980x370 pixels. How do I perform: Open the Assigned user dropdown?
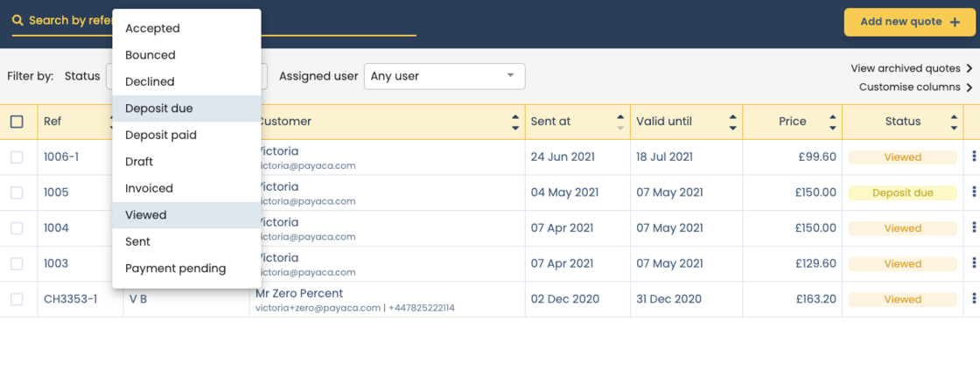coord(444,76)
